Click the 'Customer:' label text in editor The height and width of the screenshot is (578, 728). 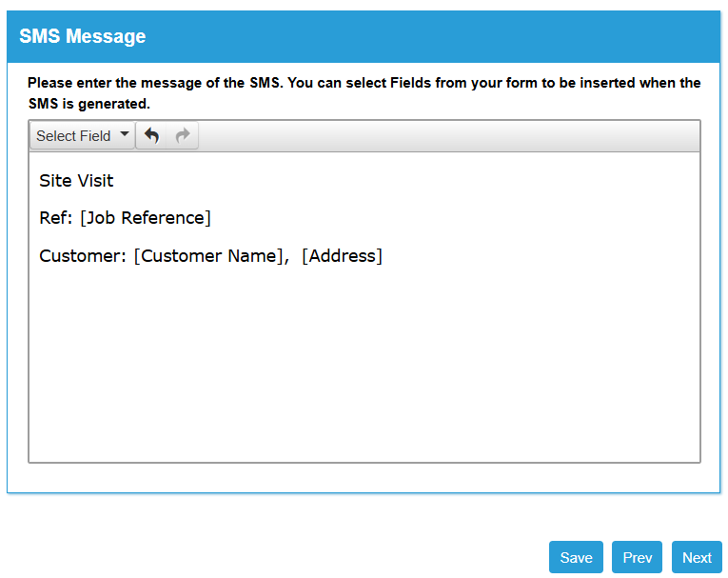click(x=83, y=256)
